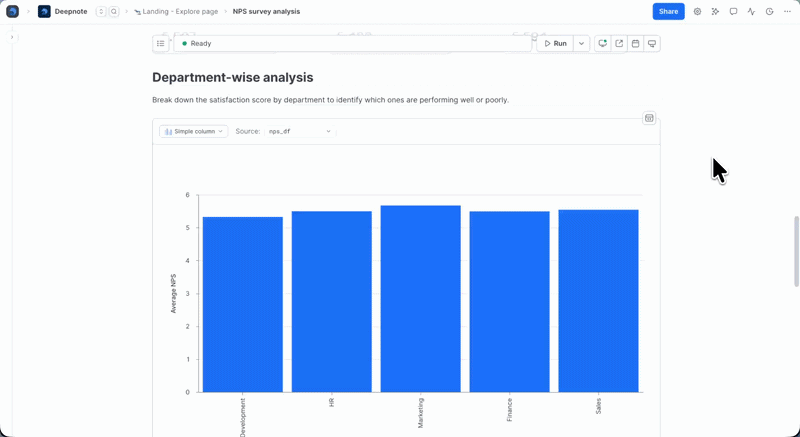800x437 pixels.
Task: Open the Landing - Explore page breadcrumb
Action: [x=176, y=11]
